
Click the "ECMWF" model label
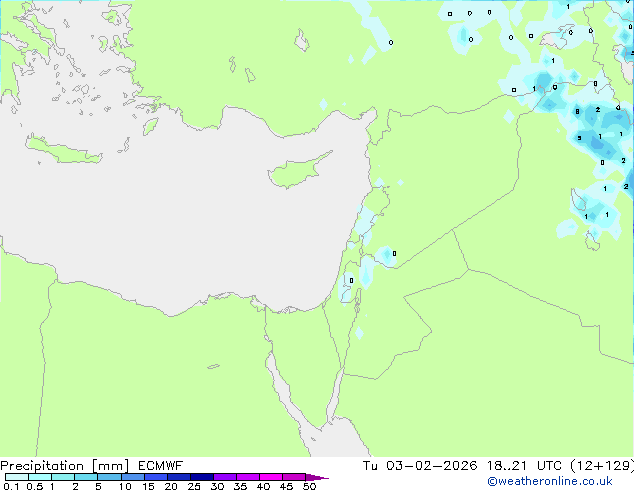pyautogui.click(x=160, y=466)
